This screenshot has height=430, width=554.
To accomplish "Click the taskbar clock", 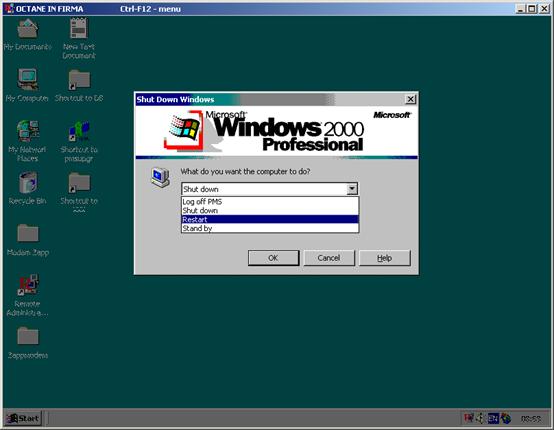I will pos(531,419).
